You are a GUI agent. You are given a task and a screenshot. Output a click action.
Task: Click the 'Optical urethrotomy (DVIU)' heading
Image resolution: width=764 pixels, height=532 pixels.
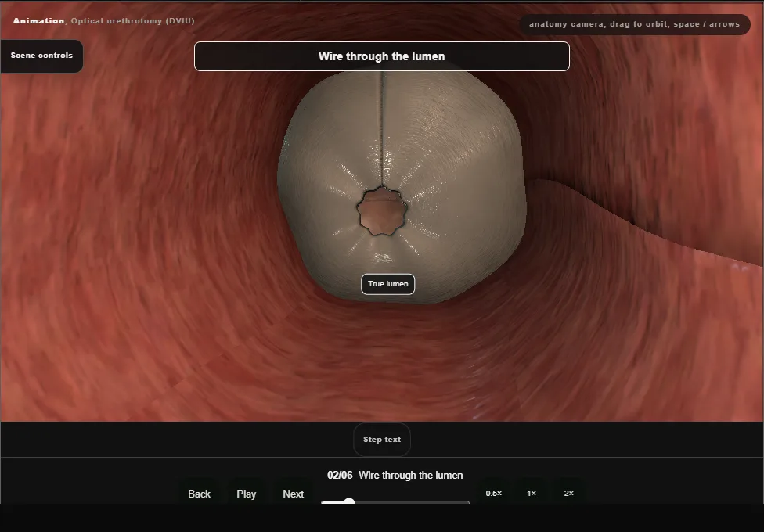(132, 21)
